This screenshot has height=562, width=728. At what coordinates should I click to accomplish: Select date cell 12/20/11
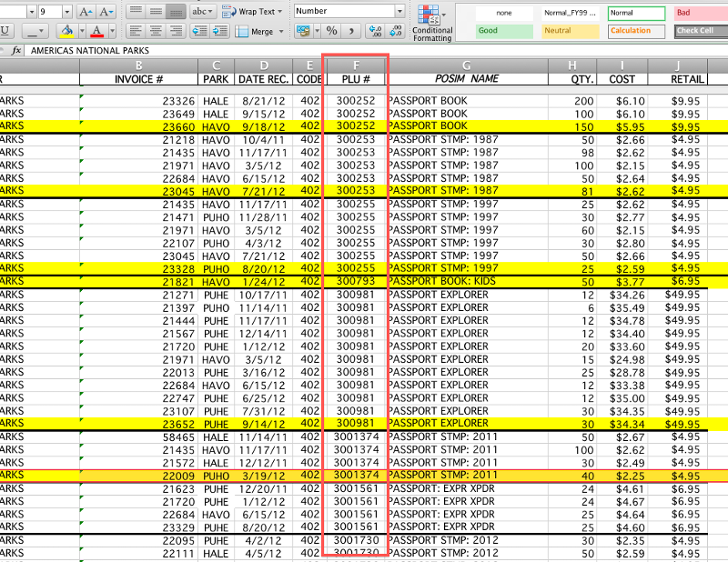point(263,488)
